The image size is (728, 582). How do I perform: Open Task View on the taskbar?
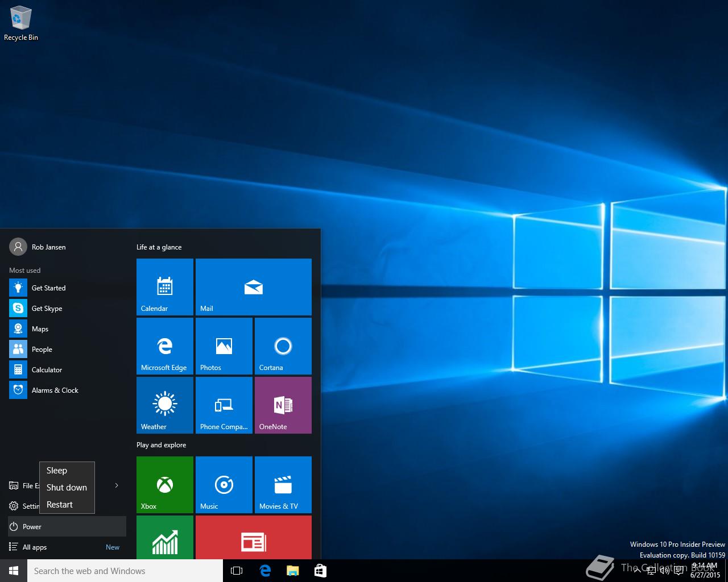click(237, 571)
